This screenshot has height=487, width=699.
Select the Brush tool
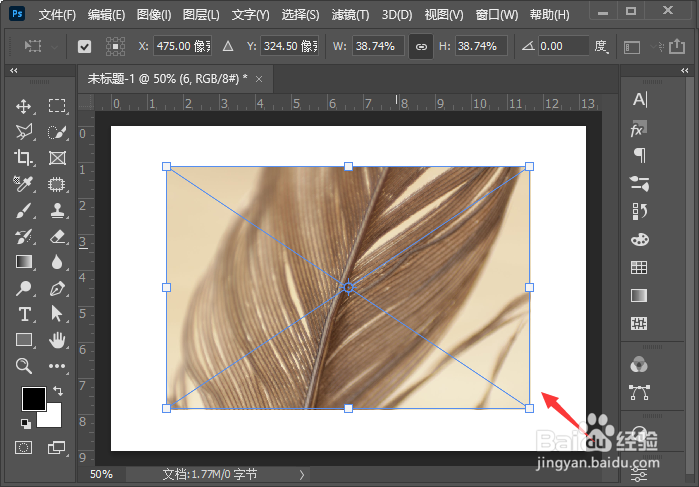[x=24, y=210]
